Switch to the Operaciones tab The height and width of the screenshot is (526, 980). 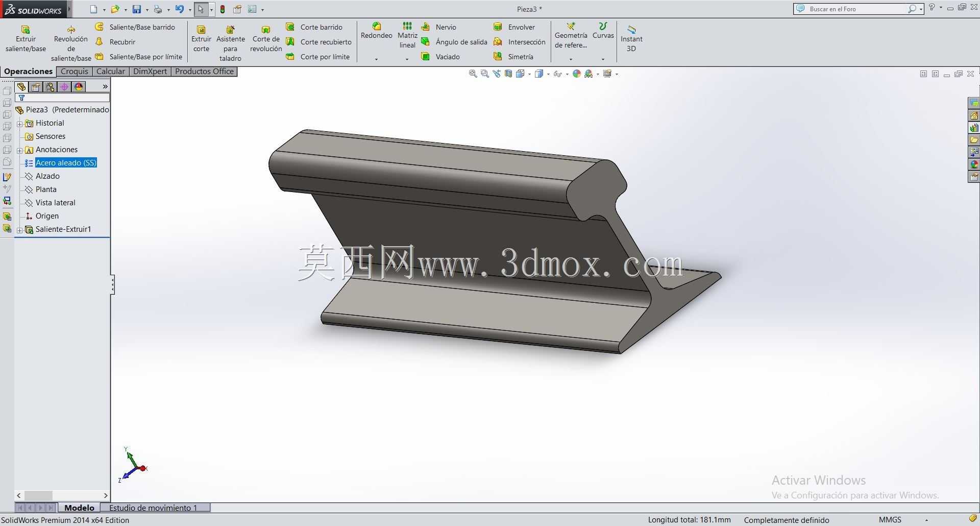click(x=29, y=71)
